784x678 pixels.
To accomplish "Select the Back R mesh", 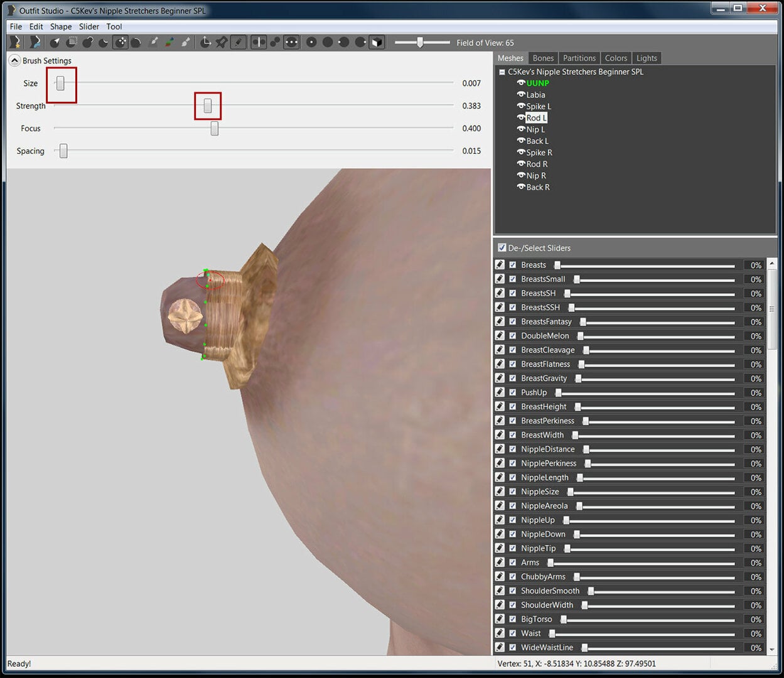I will click(x=538, y=187).
